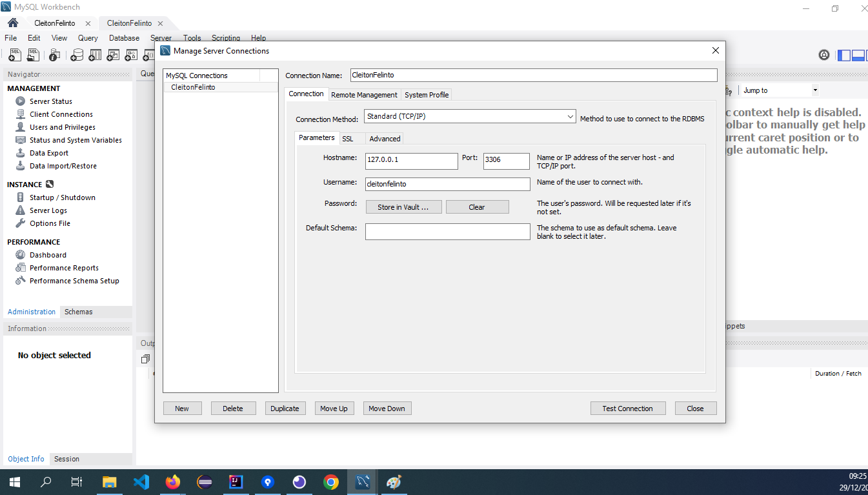This screenshot has height=495, width=868.
Task: Click the Close button in the dialog
Action: coord(695,409)
